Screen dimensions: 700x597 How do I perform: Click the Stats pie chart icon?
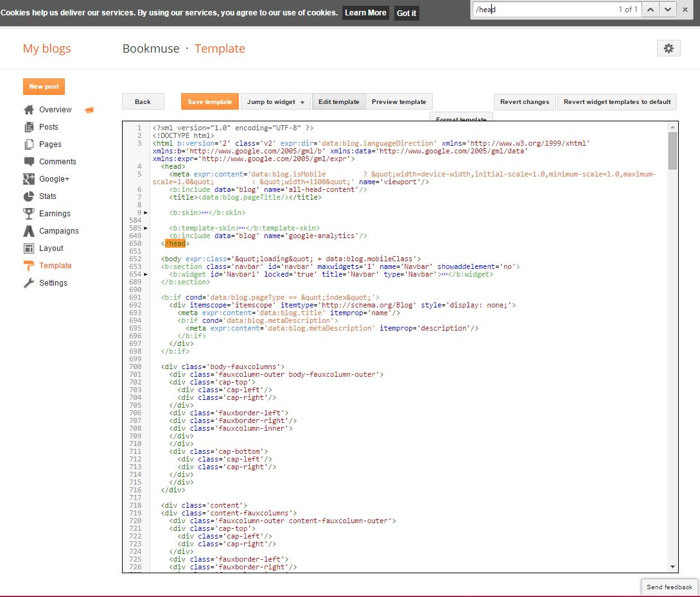coord(29,196)
